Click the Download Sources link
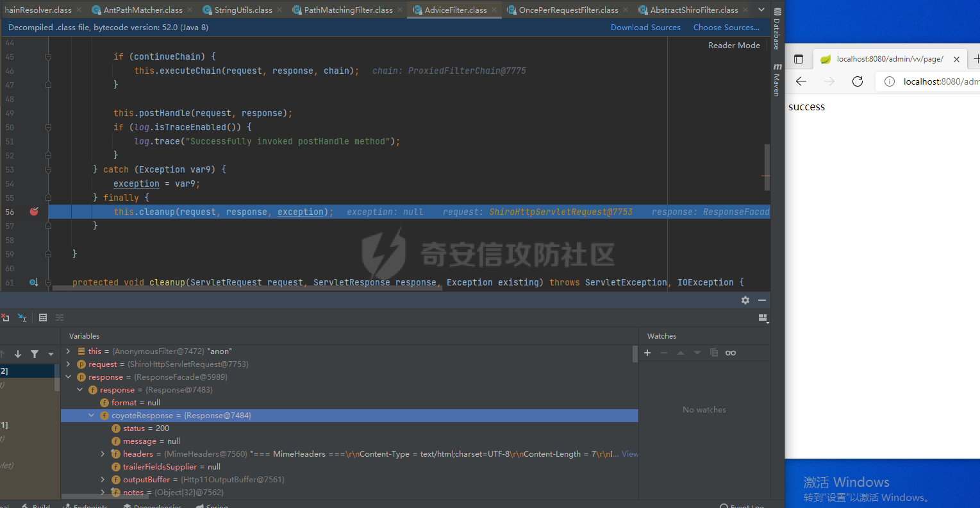The image size is (980, 508). point(645,28)
